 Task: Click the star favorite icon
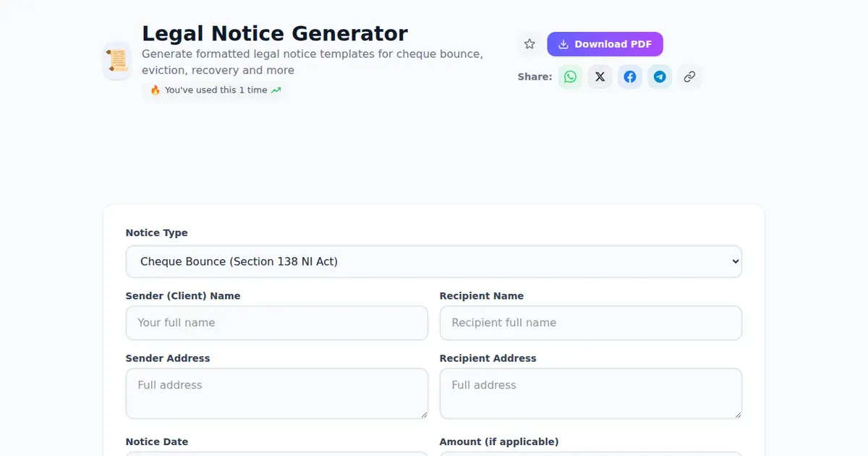coord(529,44)
